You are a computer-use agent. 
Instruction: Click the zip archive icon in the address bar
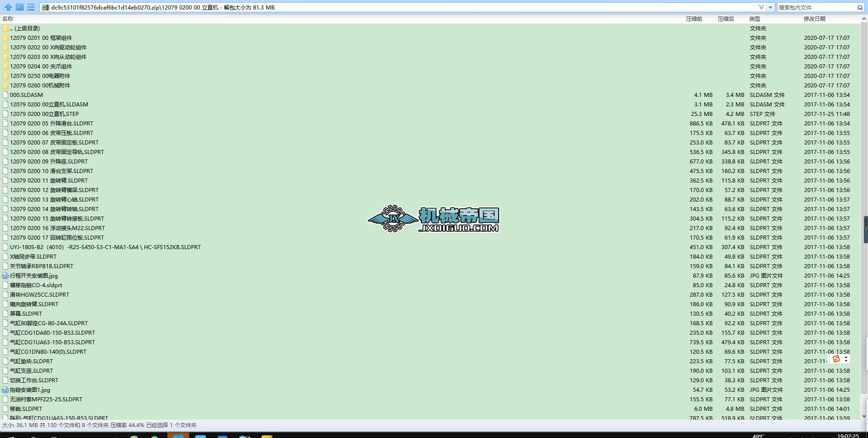coord(45,7)
